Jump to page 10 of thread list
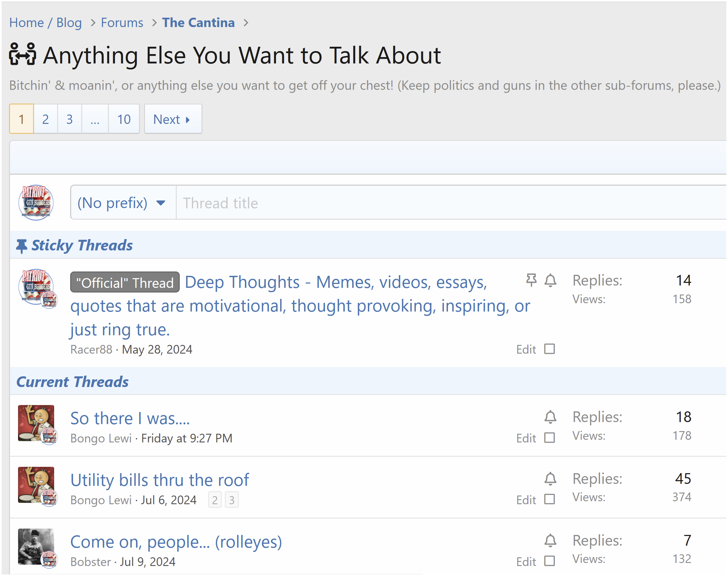This screenshot has width=728, height=576. click(x=124, y=120)
